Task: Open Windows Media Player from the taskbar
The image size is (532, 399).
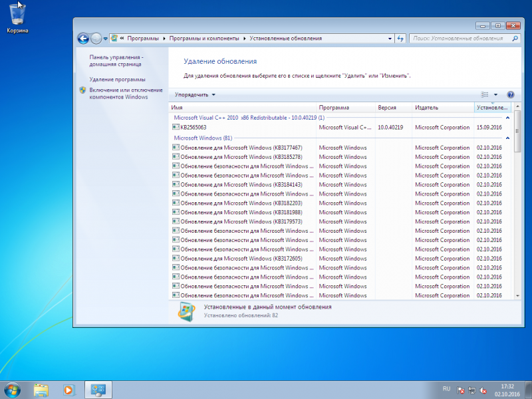Action: 69,390
